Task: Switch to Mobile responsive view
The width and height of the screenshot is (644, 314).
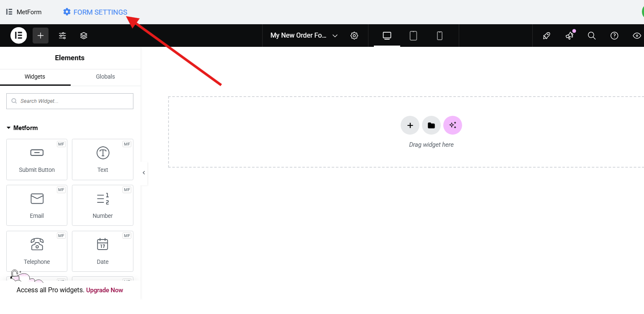Action: (440, 36)
